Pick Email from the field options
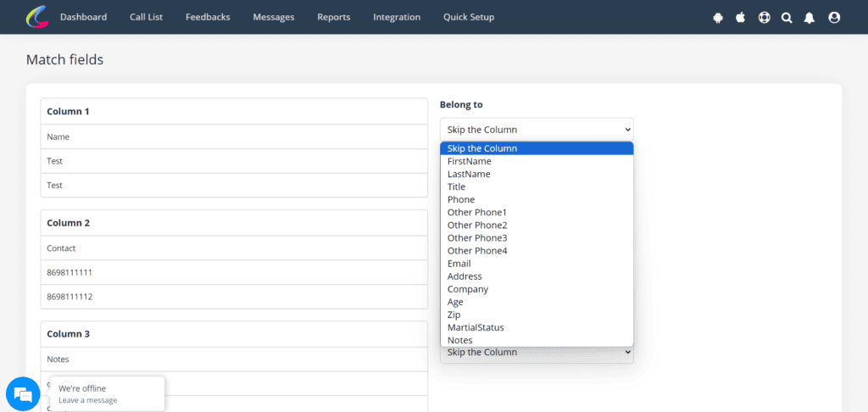Screen dimensions: 868x412 pyautogui.click(x=459, y=264)
